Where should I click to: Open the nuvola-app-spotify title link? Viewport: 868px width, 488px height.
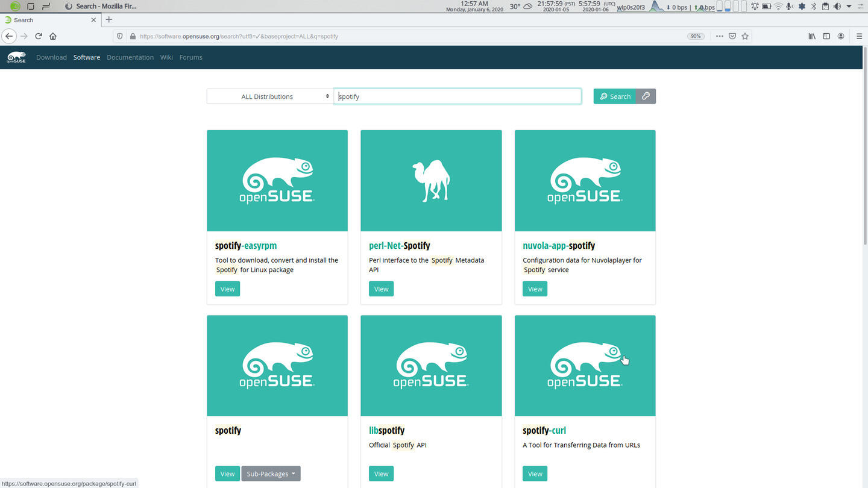[x=559, y=246]
